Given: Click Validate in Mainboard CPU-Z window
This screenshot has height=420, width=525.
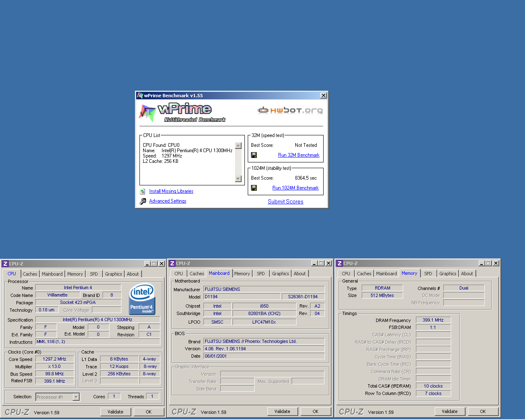Looking at the screenshot, I should (282, 411).
